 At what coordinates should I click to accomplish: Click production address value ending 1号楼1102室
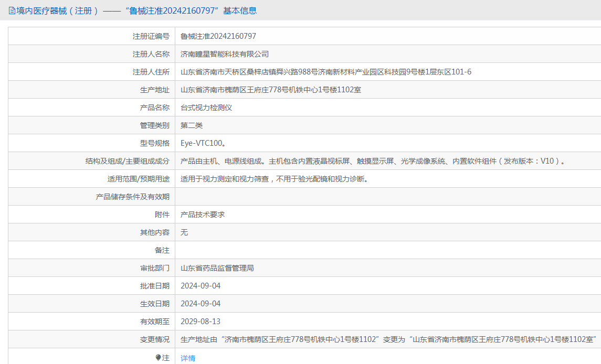[x=271, y=90]
